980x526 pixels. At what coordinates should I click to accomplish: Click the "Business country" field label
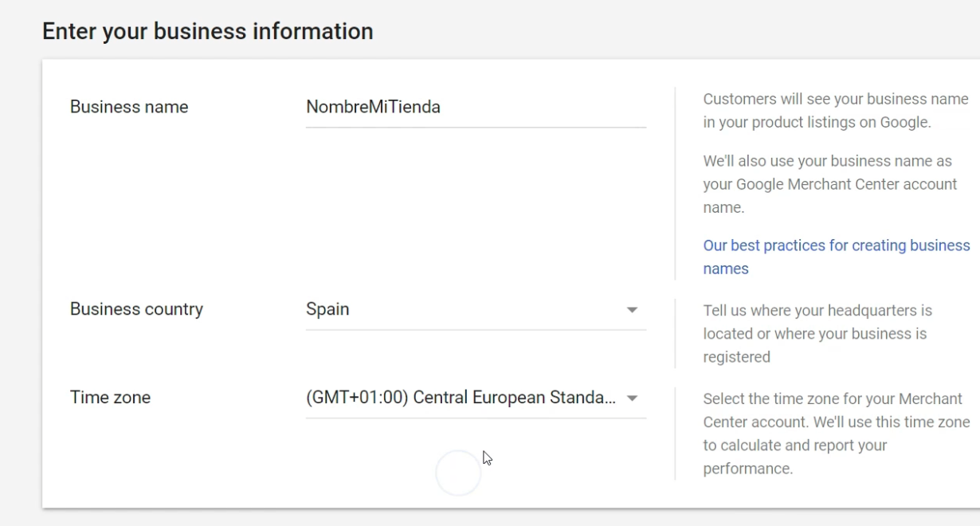(x=136, y=309)
